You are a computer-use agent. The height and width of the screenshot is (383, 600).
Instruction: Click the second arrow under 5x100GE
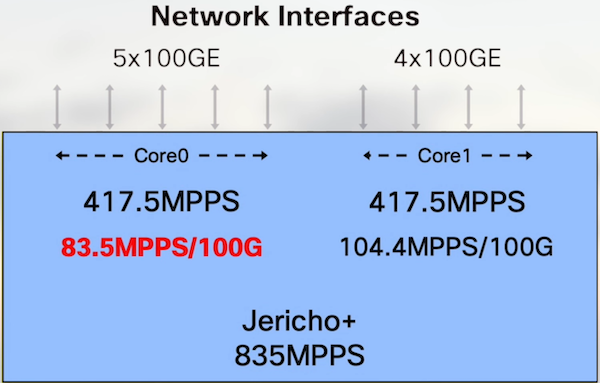tap(110, 107)
